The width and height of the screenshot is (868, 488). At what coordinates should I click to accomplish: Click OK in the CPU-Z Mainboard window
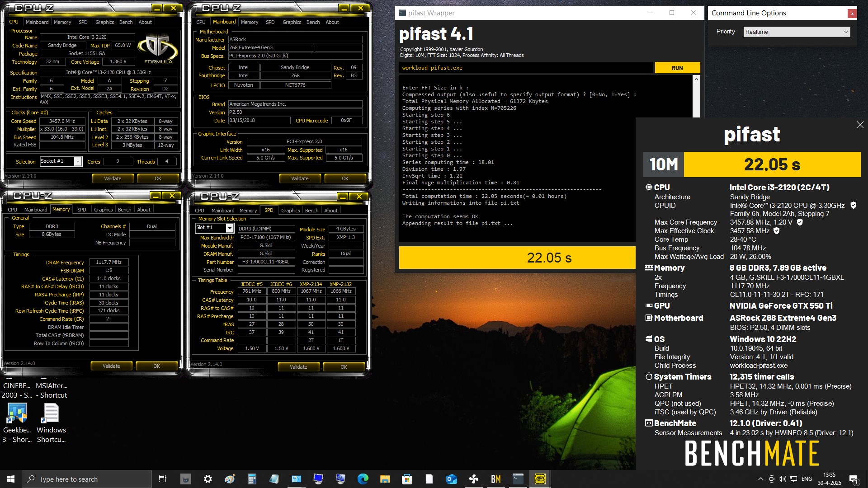[345, 178]
